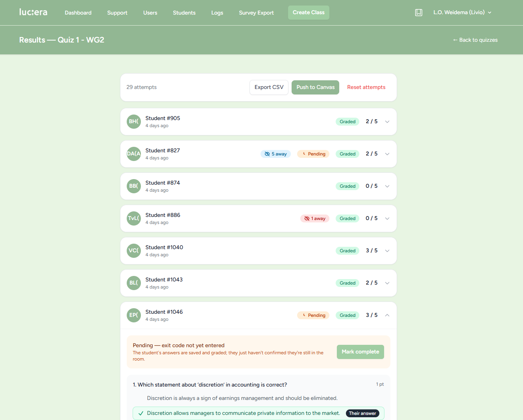Open the Users page
Screen dimensions: 523x420
150,13
